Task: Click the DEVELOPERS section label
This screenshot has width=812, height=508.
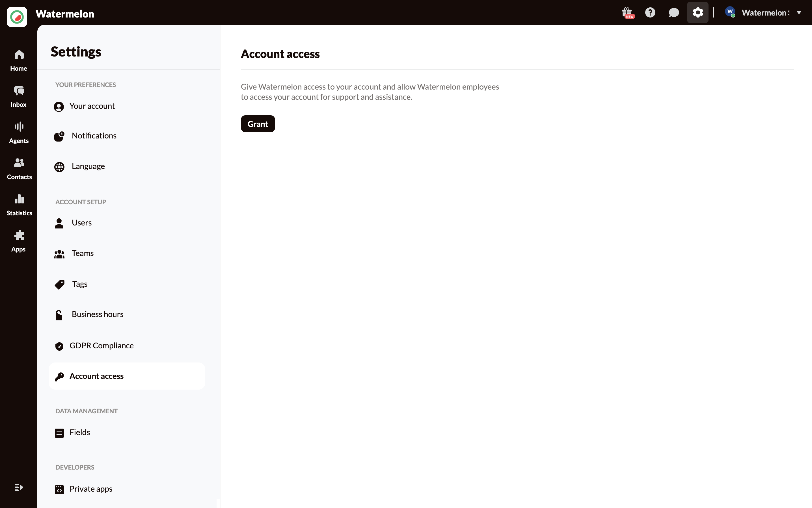Action: [x=75, y=467]
